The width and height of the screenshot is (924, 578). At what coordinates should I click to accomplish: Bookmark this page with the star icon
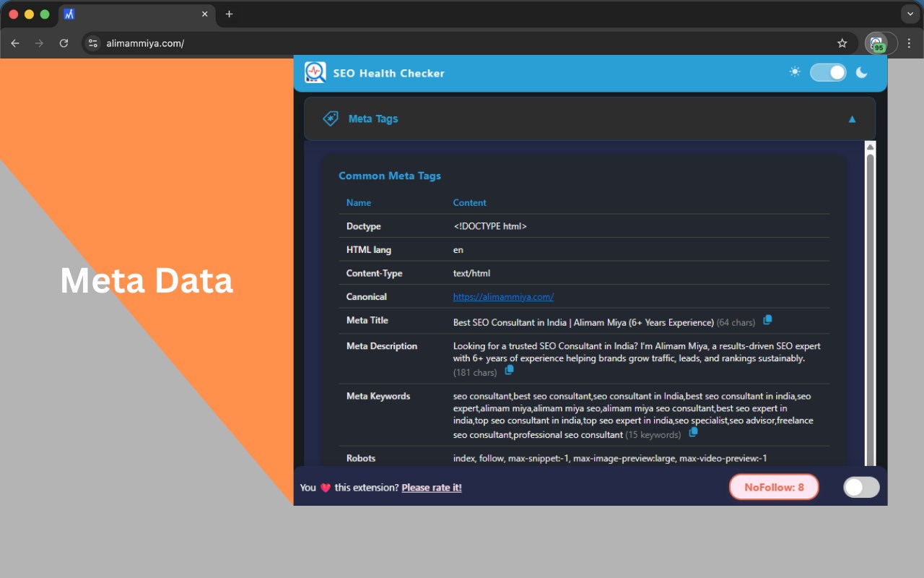(x=842, y=43)
